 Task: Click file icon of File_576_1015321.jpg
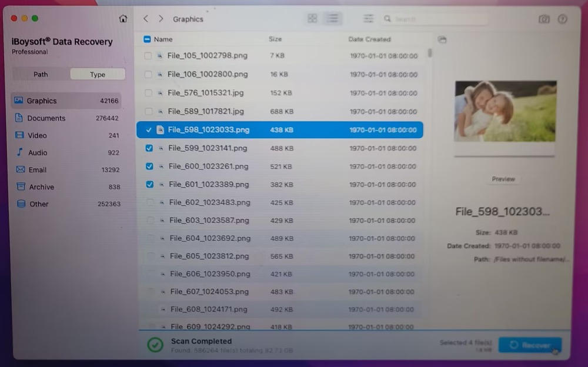(x=160, y=93)
